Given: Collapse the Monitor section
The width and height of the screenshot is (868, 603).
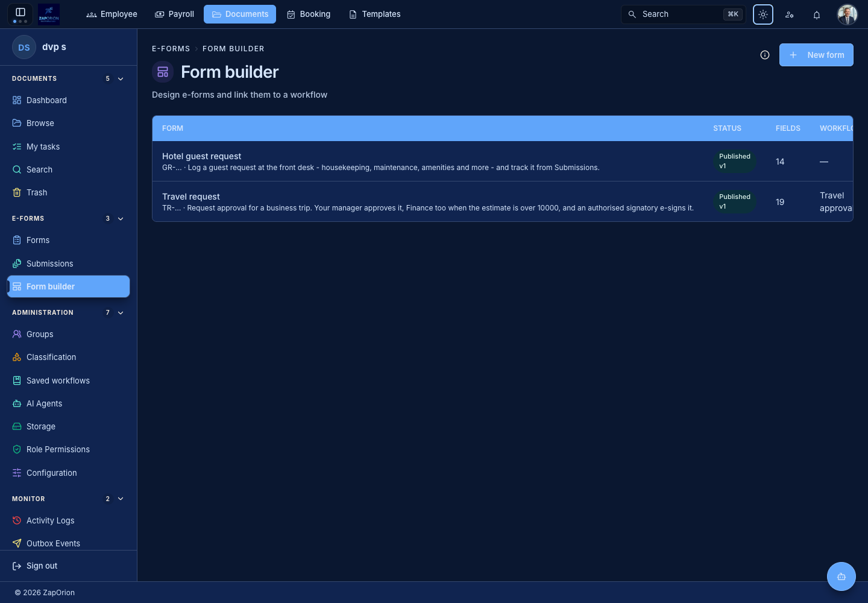Looking at the screenshot, I should pyautogui.click(x=121, y=499).
